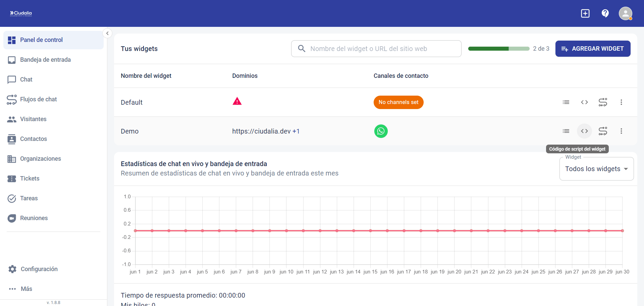Open the help question mark icon
This screenshot has height=306, width=644.
(x=605, y=13)
